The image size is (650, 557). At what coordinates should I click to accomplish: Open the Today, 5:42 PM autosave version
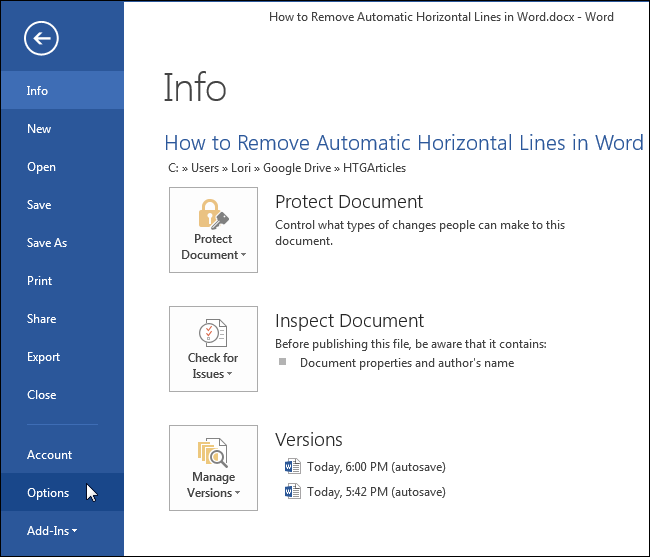[x=376, y=491]
